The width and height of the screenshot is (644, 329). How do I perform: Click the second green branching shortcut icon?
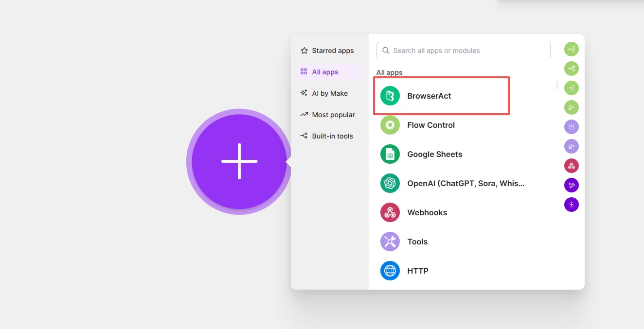pyautogui.click(x=572, y=69)
